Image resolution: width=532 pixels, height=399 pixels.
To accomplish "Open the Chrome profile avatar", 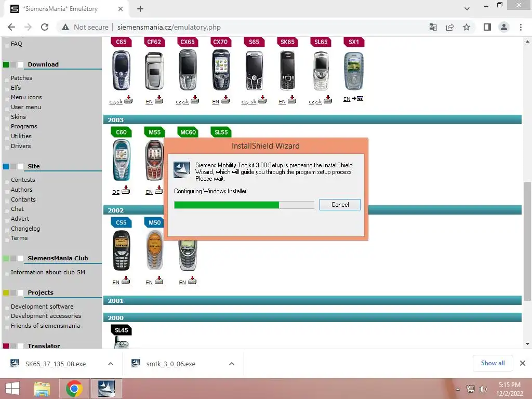I will tap(504, 27).
